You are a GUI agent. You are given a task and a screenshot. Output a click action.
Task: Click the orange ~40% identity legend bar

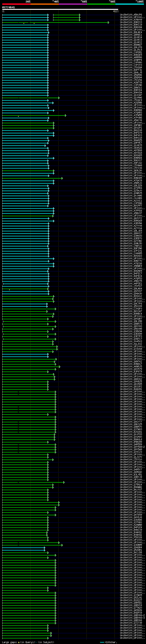[45, 4]
